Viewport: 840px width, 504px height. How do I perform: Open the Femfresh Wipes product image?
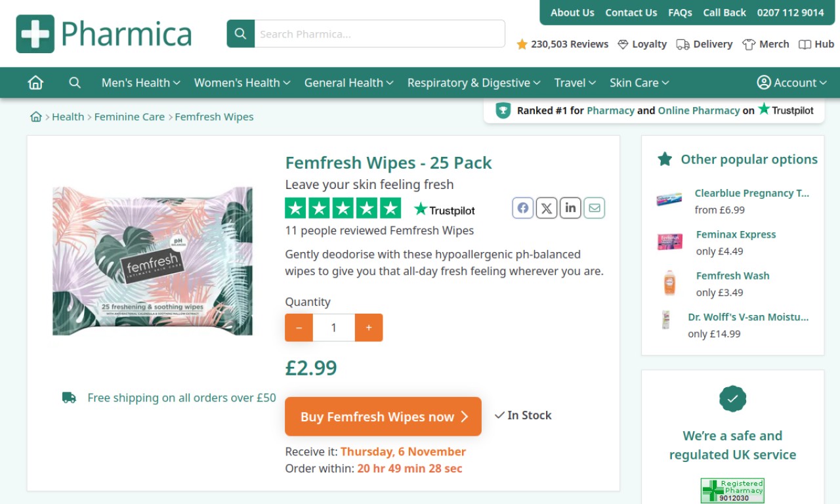pos(152,261)
